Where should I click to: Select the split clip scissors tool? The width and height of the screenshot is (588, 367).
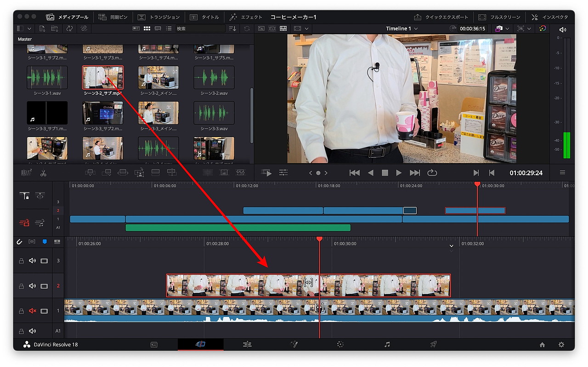43,173
